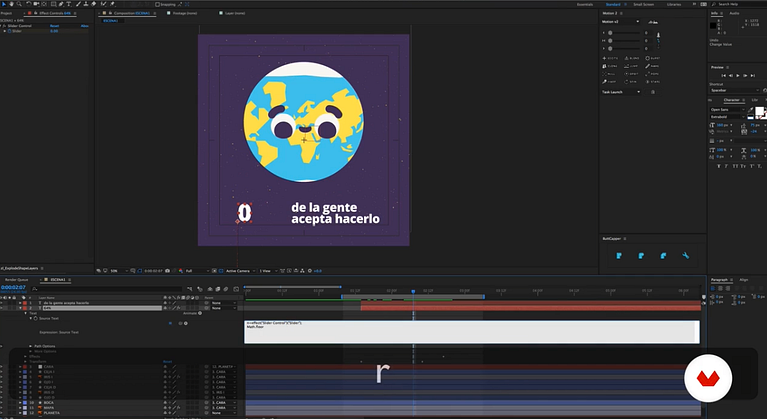Click the ButtCapper wrench settings icon
Viewport: 767px width, 419px height.
pyautogui.click(x=685, y=256)
